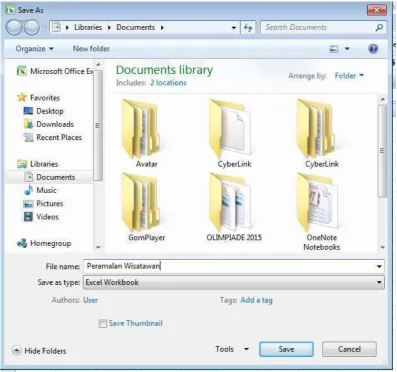Screen dimensions: 397x372
Task: Select the Music library icon
Action: click(29, 190)
